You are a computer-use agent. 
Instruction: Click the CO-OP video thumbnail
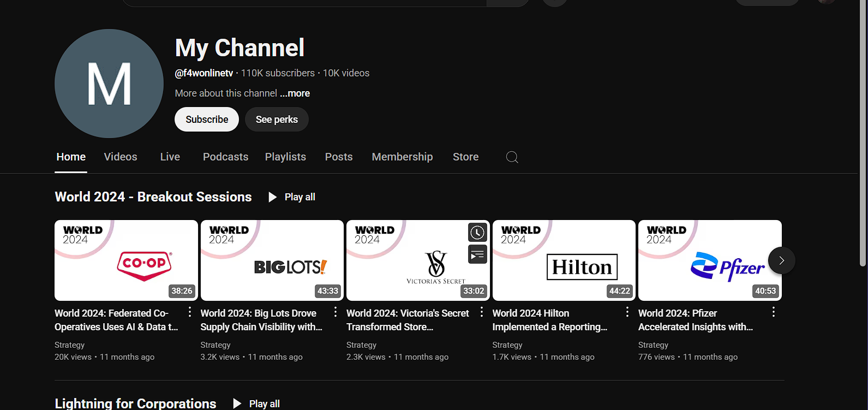click(x=126, y=260)
